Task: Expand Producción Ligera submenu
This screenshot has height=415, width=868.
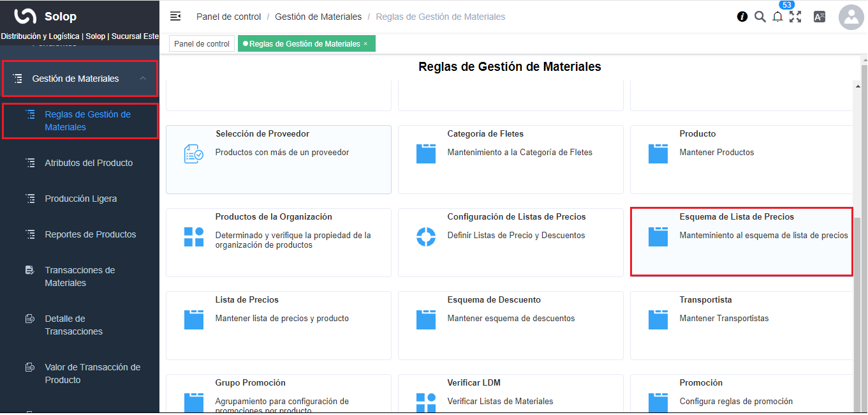Action: (x=80, y=199)
